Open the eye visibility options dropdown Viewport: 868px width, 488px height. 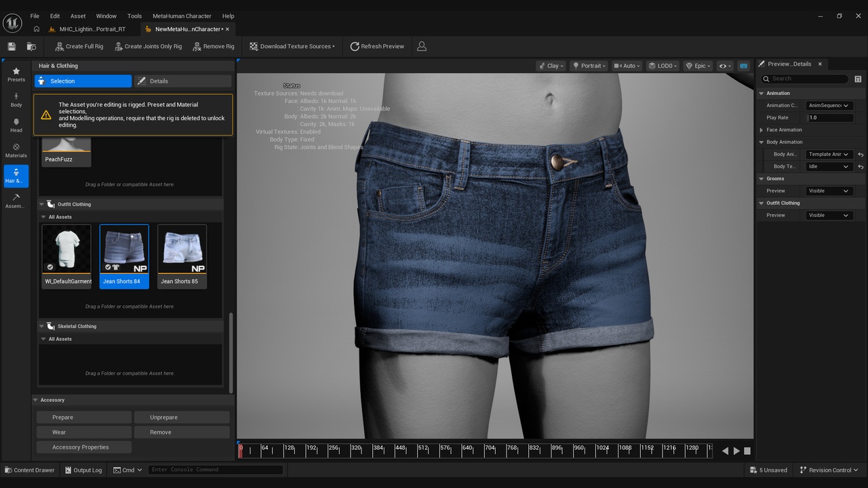(x=725, y=66)
